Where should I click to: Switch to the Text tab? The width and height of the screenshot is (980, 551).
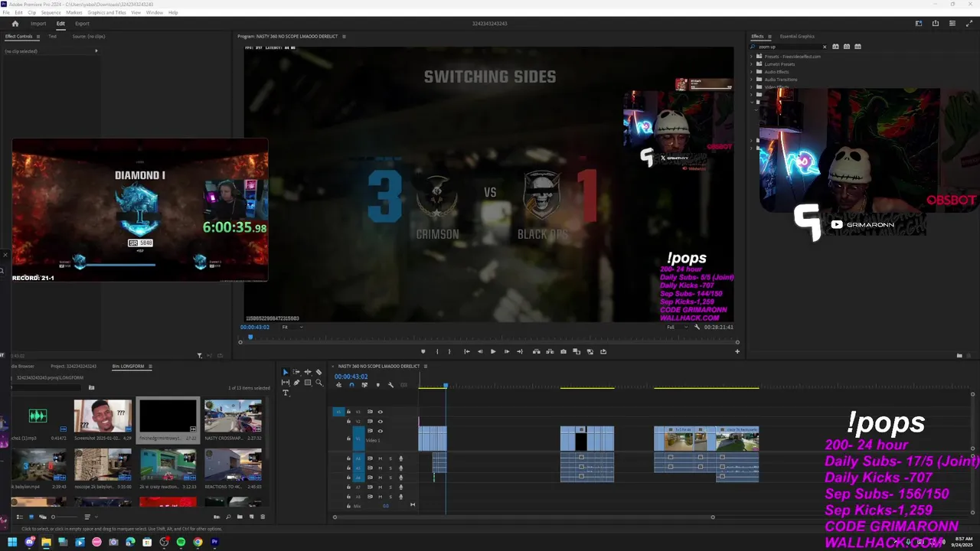pyautogui.click(x=53, y=36)
